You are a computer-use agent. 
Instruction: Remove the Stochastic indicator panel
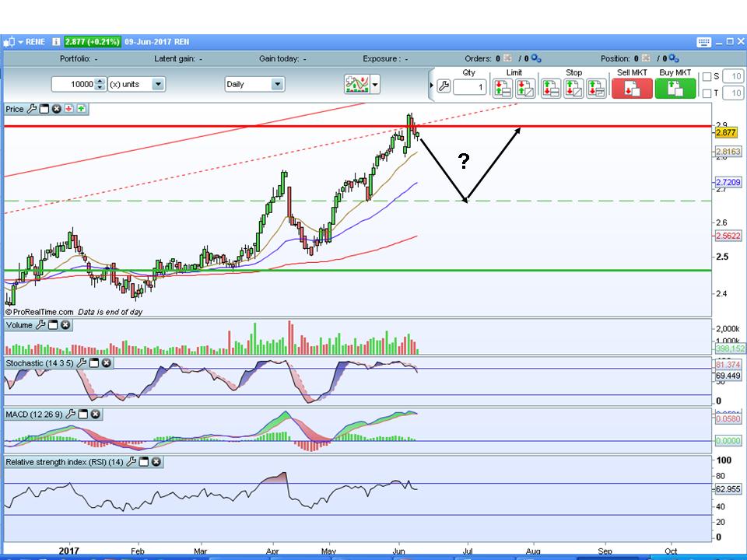107,363
